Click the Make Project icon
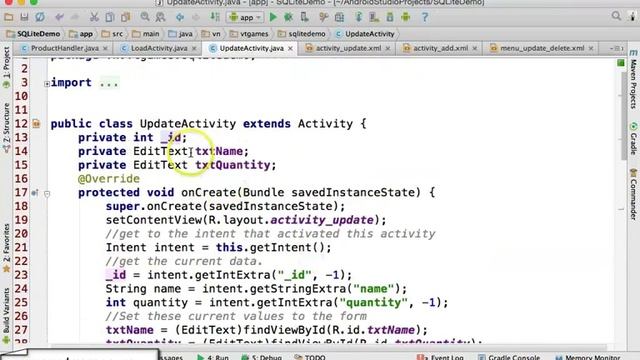This screenshot has width=640, height=360. pyautogui.click(x=215, y=17)
